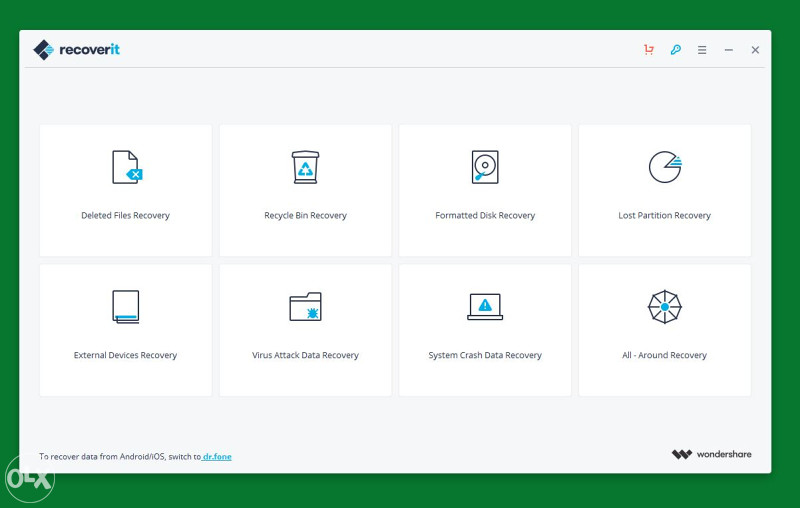
Task: Click the External Devices Recovery label
Action: click(x=126, y=355)
